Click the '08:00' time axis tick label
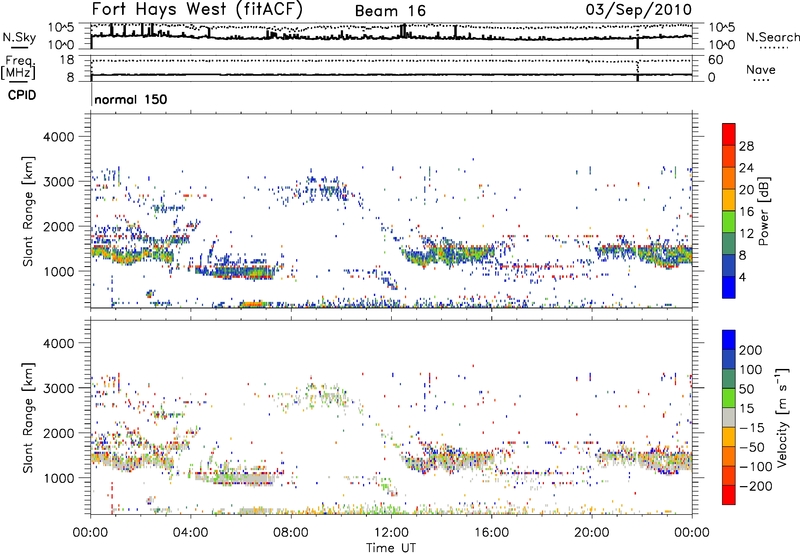800x554 pixels. pyautogui.click(x=291, y=533)
